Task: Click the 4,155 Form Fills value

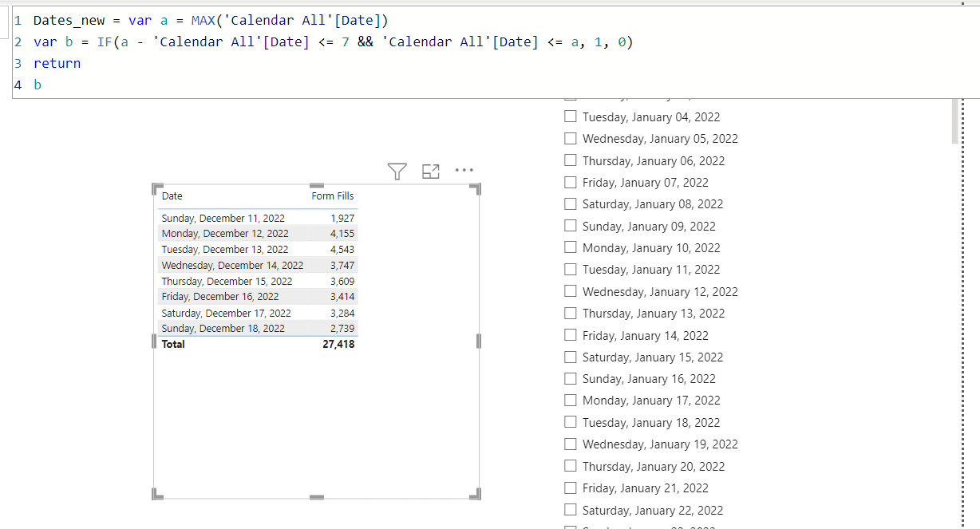Action: click(343, 233)
